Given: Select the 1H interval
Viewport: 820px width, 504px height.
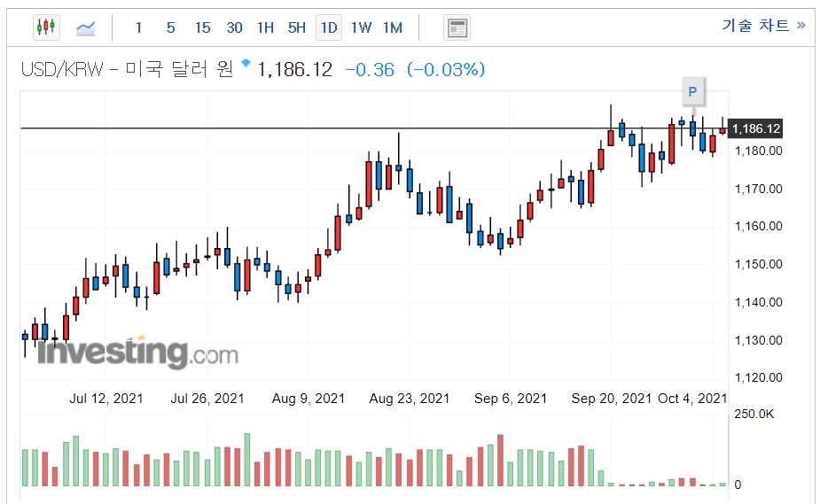Looking at the screenshot, I should click(266, 27).
